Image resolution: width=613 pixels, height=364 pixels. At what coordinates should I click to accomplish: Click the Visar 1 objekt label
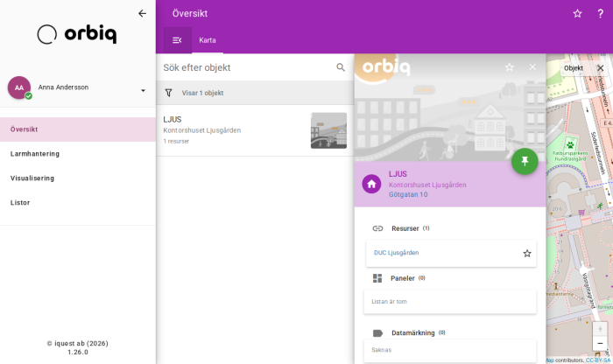[x=202, y=93]
